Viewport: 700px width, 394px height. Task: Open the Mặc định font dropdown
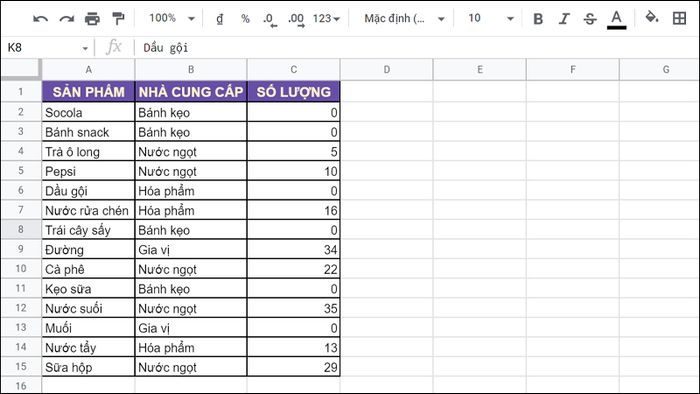pyautogui.click(x=404, y=18)
